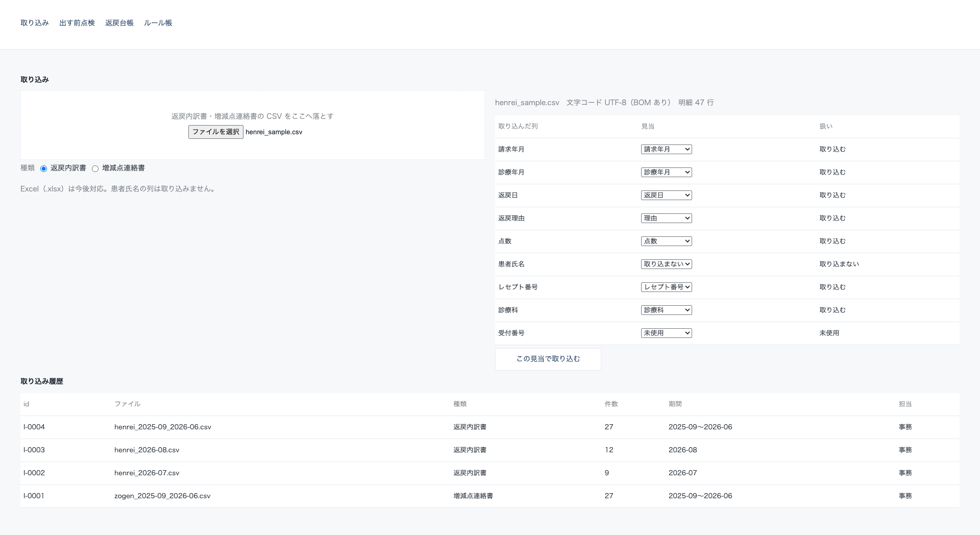Viewport: 980px width, 535px height.
Task: Switch to the 返戻台帳 tab
Action: click(x=119, y=23)
